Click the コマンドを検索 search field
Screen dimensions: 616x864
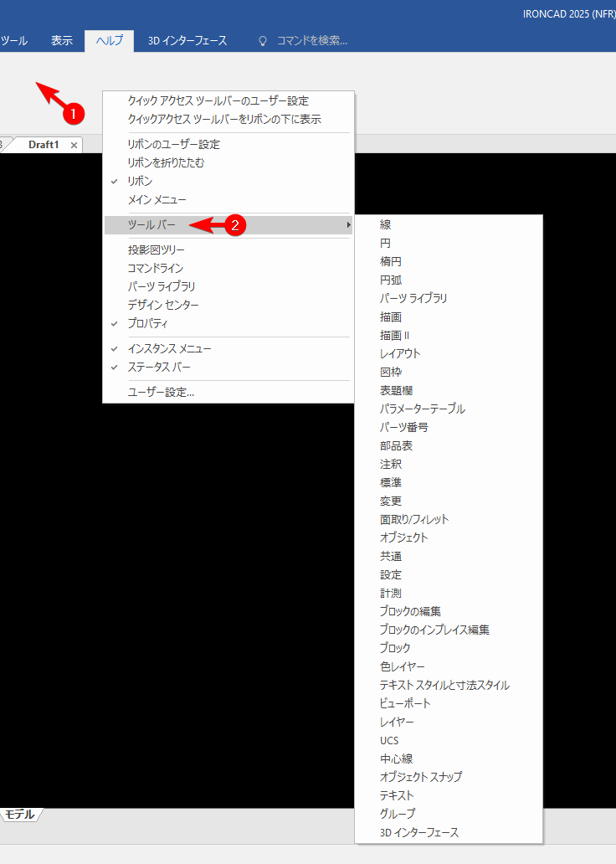click(x=312, y=41)
